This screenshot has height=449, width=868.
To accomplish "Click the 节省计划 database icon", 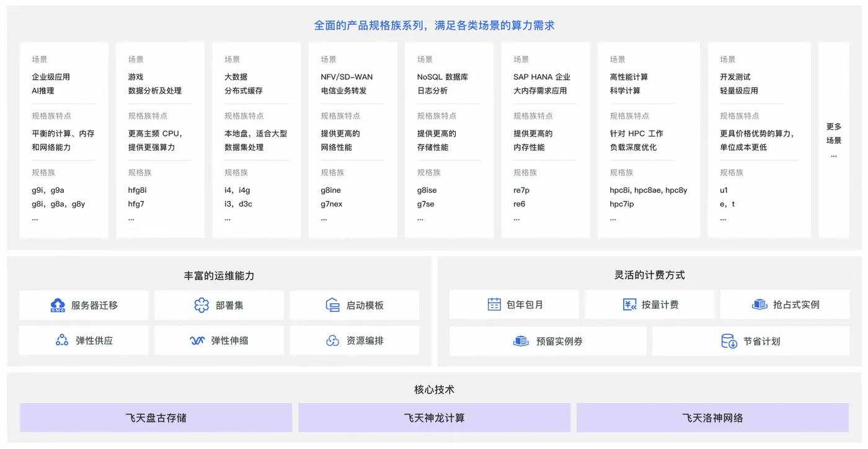I will coord(729,341).
